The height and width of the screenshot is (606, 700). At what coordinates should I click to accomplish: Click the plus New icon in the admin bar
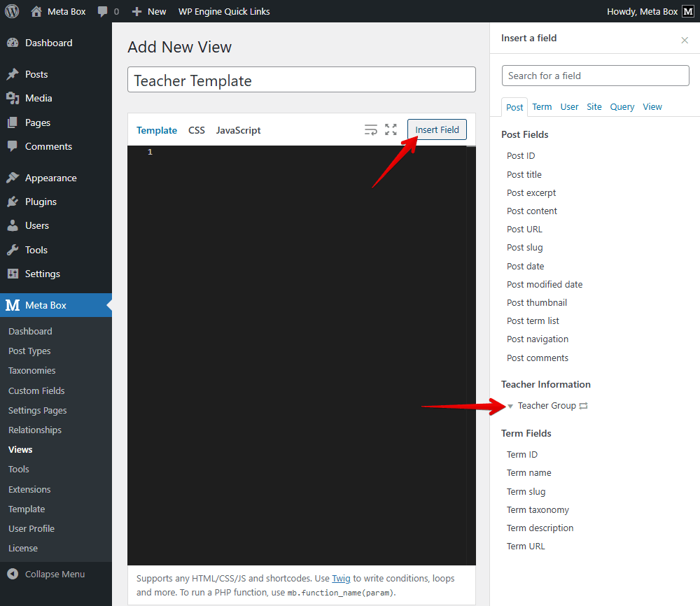pyautogui.click(x=137, y=11)
